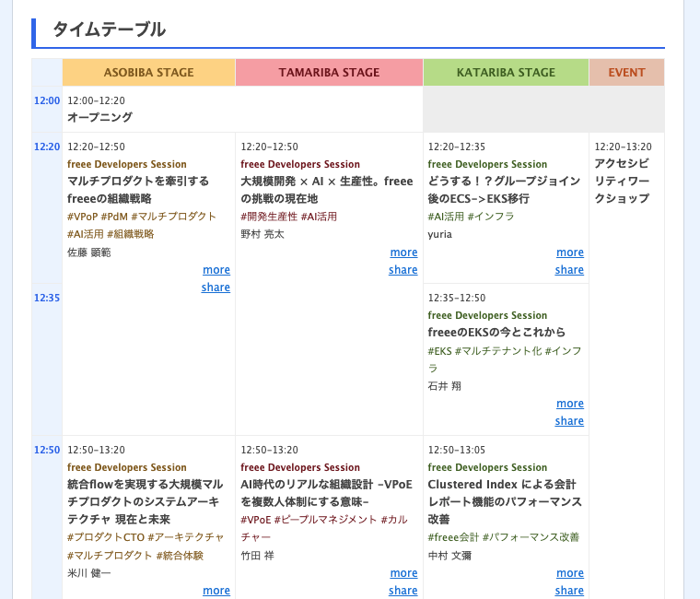Click the AI時代のリアルな組織設計 title

[x=326, y=493]
